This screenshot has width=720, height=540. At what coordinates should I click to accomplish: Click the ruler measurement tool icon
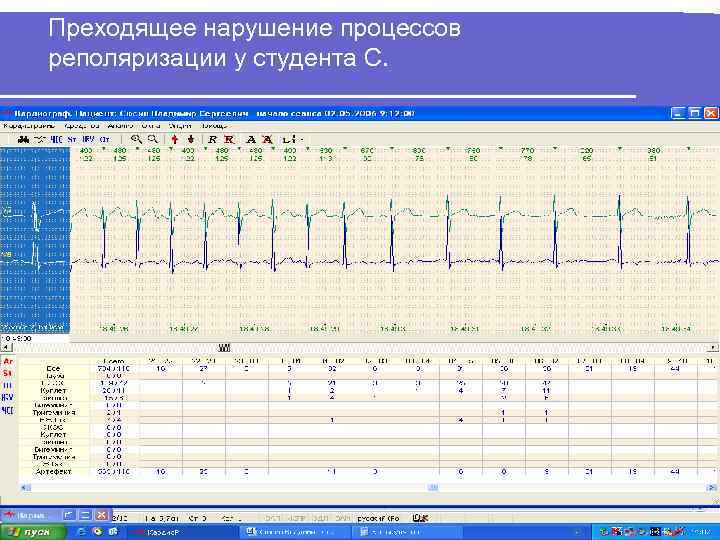click(289, 139)
